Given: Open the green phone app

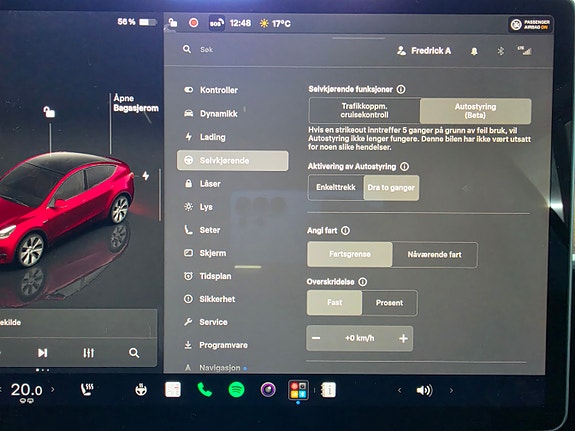Looking at the screenshot, I should point(204,390).
